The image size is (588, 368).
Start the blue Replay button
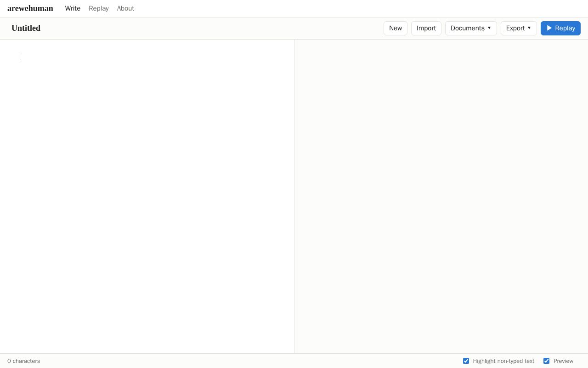(560, 28)
